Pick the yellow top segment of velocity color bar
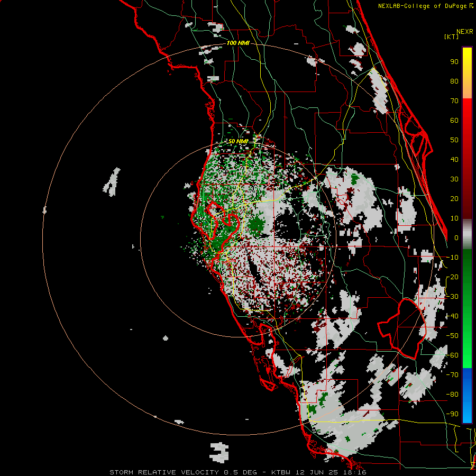The width and height of the screenshot is (476, 476). point(467,73)
